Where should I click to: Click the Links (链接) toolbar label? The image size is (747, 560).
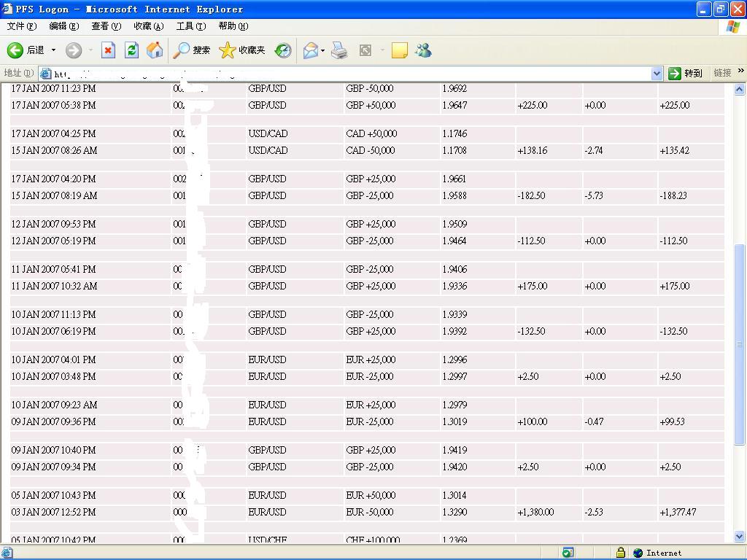point(722,73)
